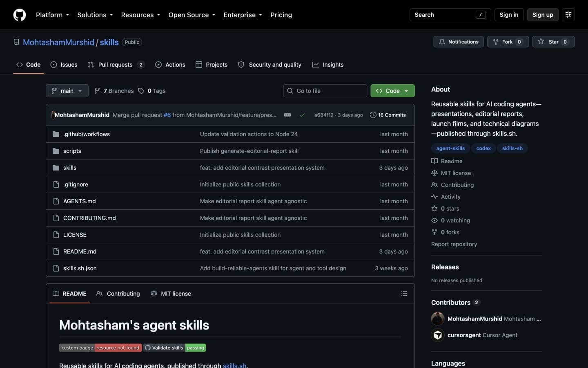The height and width of the screenshot is (368, 588).
Task: Select the Code repository tab
Action: (x=29, y=65)
